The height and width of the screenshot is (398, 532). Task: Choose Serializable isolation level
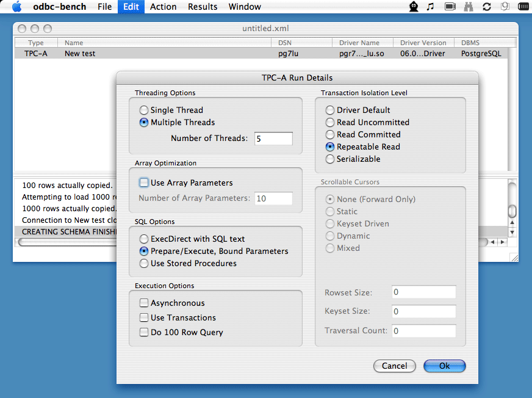coord(330,159)
